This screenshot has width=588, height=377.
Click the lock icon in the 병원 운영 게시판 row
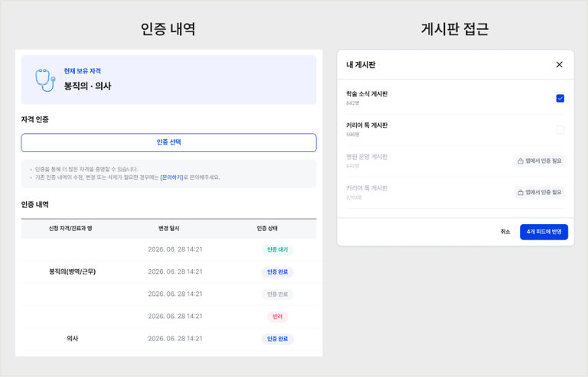[521, 161]
